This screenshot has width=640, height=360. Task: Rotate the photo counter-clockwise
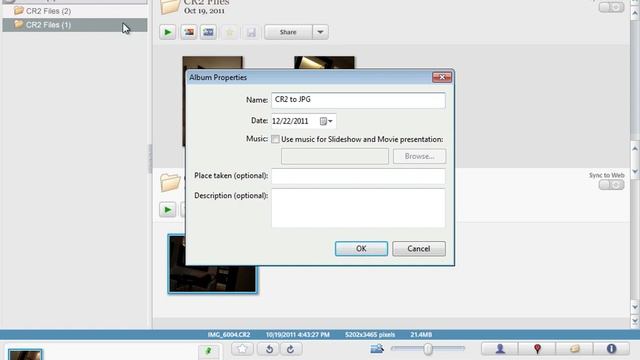click(x=269, y=349)
